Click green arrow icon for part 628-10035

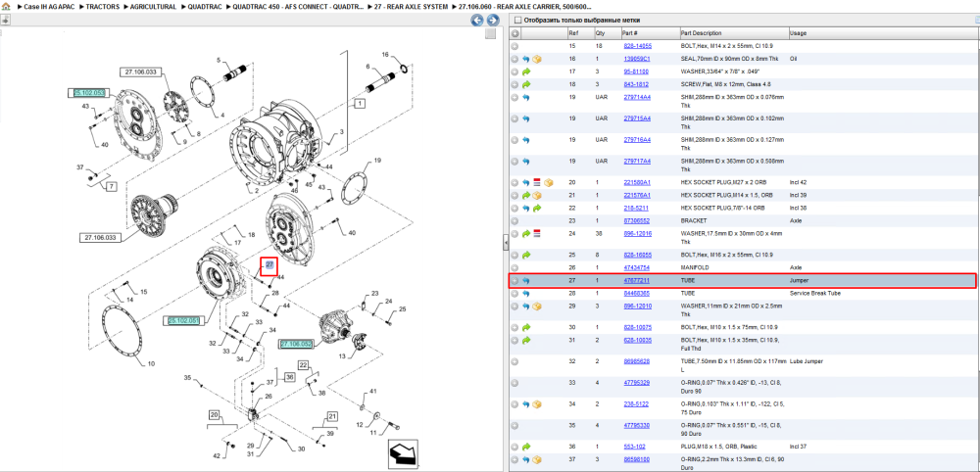tap(525, 340)
